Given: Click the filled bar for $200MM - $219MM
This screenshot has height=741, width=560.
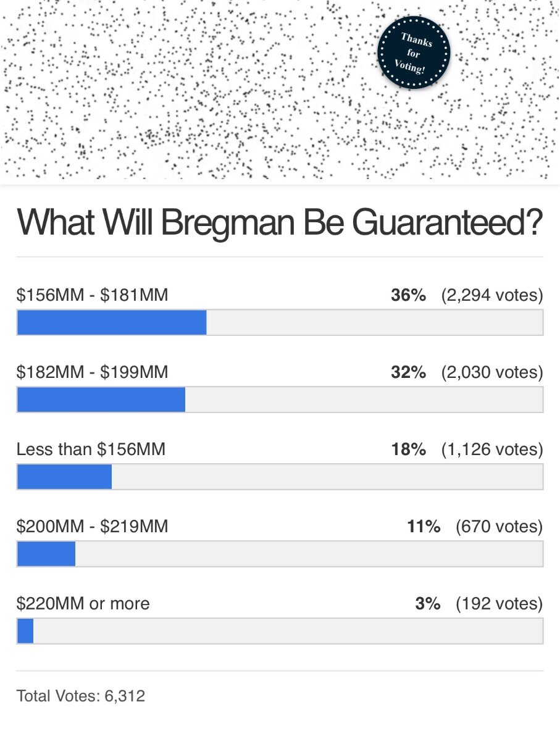Looking at the screenshot, I should point(46,554).
